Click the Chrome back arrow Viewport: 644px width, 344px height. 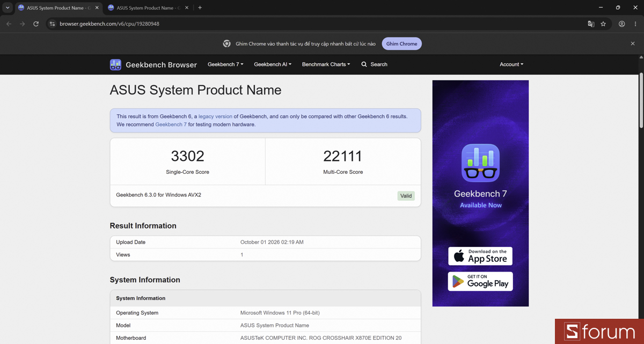(x=9, y=24)
